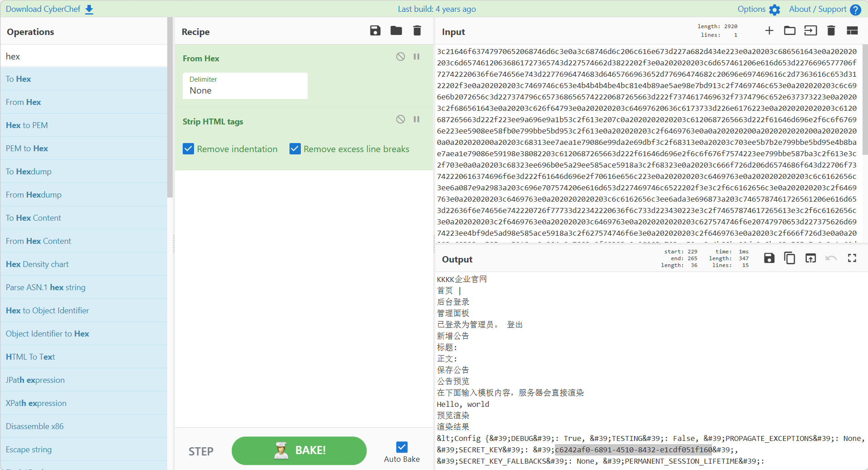Load a recipe with the folder icon

pyautogui.click(x=396, y=31)
